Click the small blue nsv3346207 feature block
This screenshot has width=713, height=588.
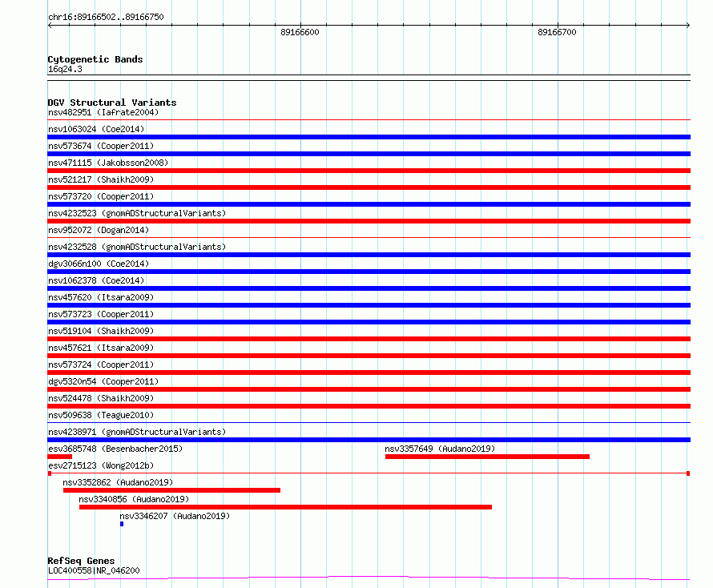click(x=122, y=524)
